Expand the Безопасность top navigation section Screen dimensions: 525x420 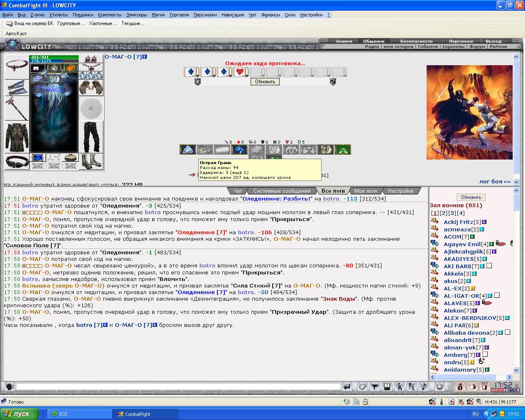point(416,41)
